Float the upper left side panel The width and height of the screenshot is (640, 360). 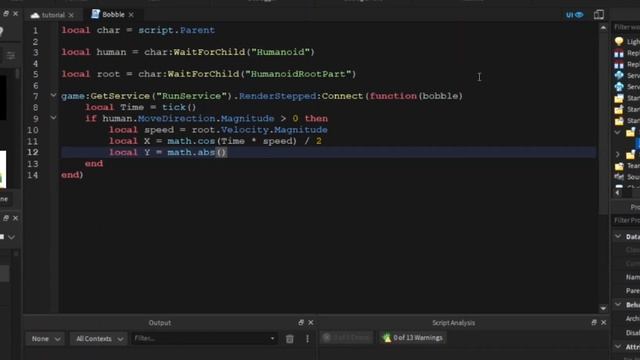pos(6,13)
